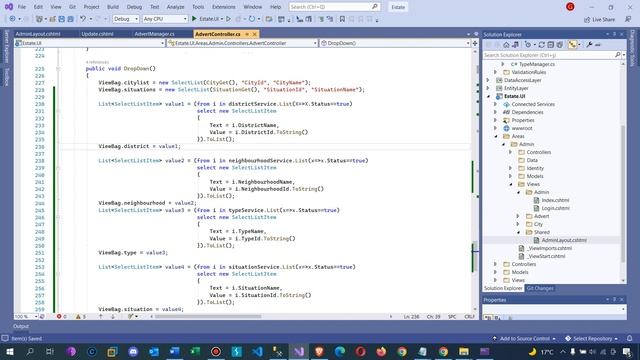
Task: Collapse the DropDown method outline toggle
Action: [x=58, y=69]
